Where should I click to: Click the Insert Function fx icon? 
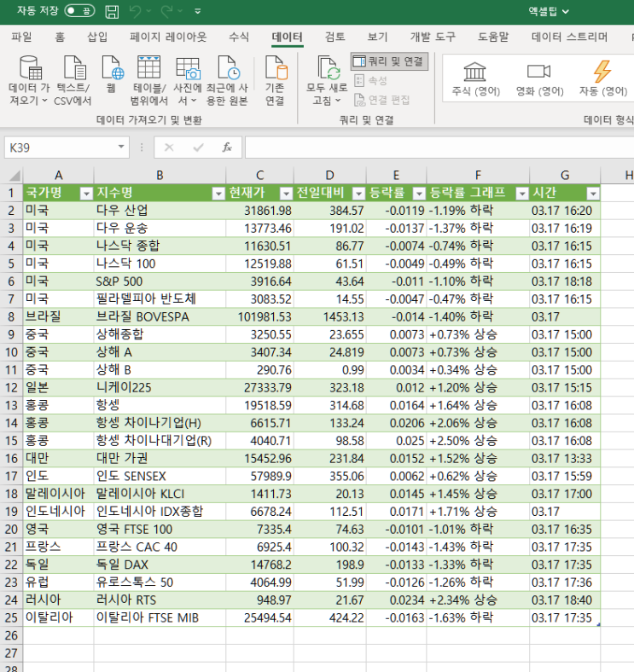click(x=227, y=148)
